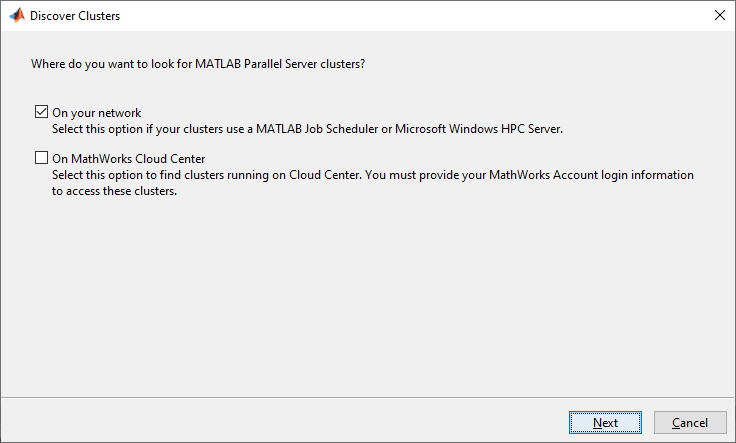
Task: Click the 'On MathWorks Cloud Center' label
Action: [128, 158]
